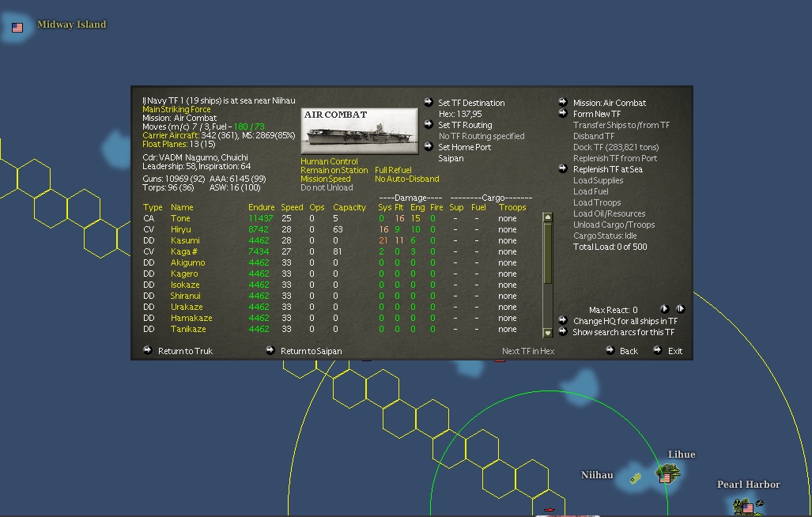Click the arrow icon beside Back
Viewport: 812px width, 517px height.
click(x=610, y=350)
